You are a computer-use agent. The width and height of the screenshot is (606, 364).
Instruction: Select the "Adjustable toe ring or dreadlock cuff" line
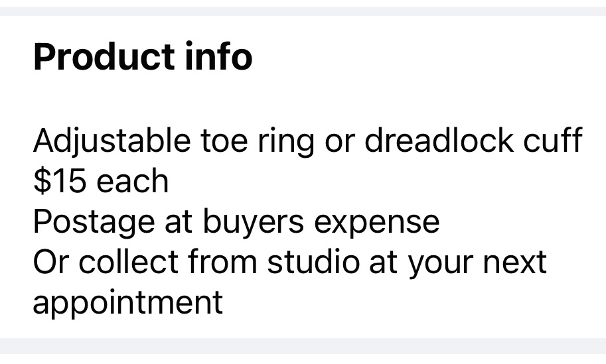click(307, 141)
